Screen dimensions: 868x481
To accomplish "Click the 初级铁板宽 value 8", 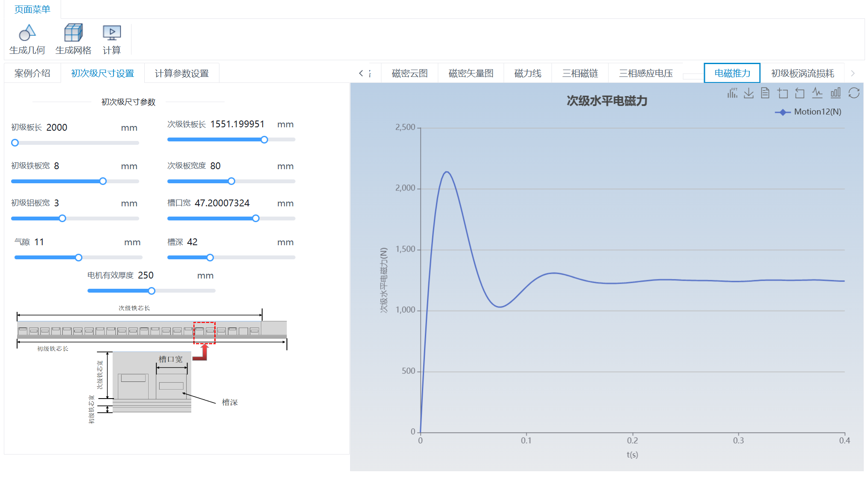I will click(56, 166).
